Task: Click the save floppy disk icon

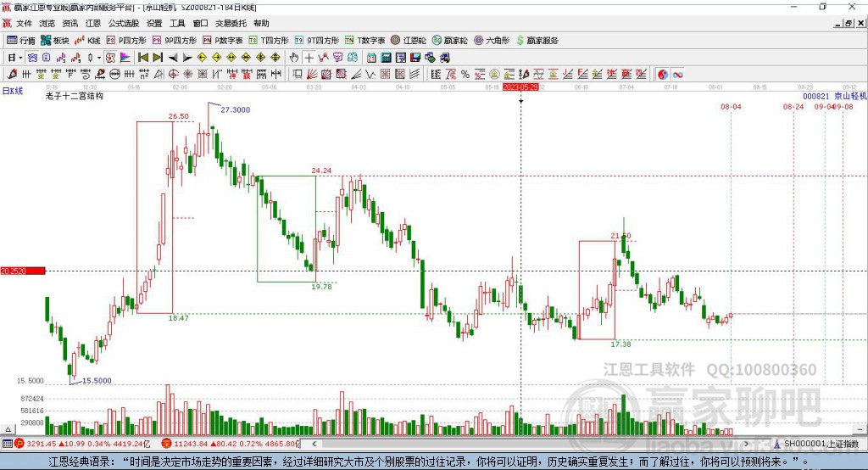Action: click(x=415, y=58)
